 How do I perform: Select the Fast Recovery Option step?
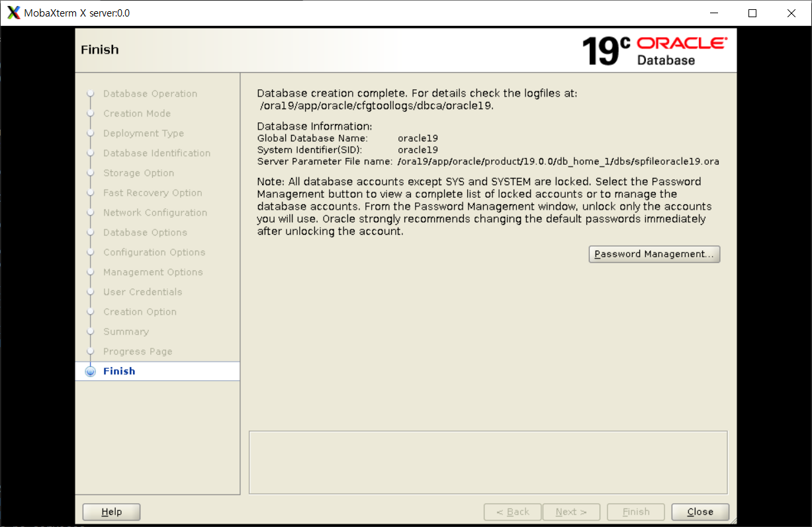(x=153, y=193)
